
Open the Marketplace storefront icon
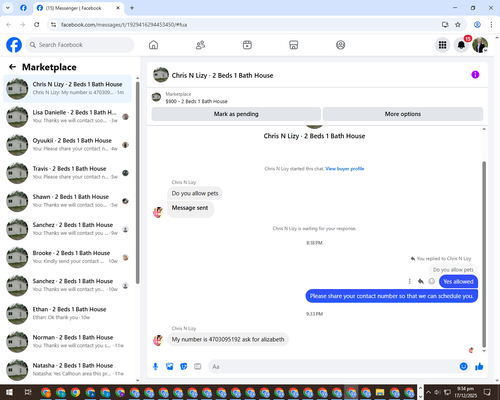pyautogui.click(x=294, y=45)
